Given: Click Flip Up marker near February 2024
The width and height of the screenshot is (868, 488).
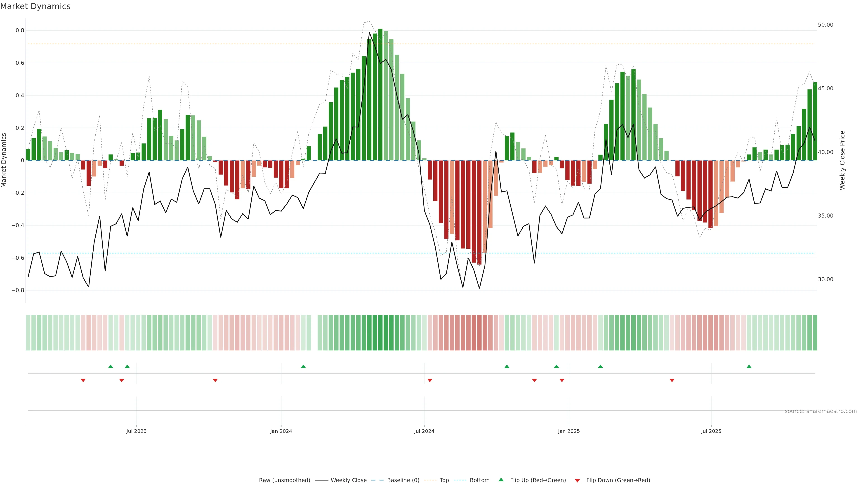Looking at the screenshot, I should 303,366.
